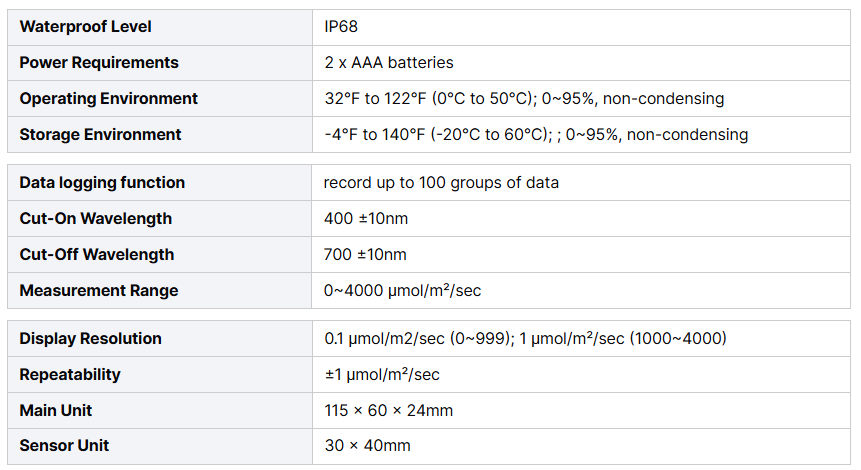Select the 400 ±10nm value
The height and width of the screenshot is (470, 861).
(366, 219)
